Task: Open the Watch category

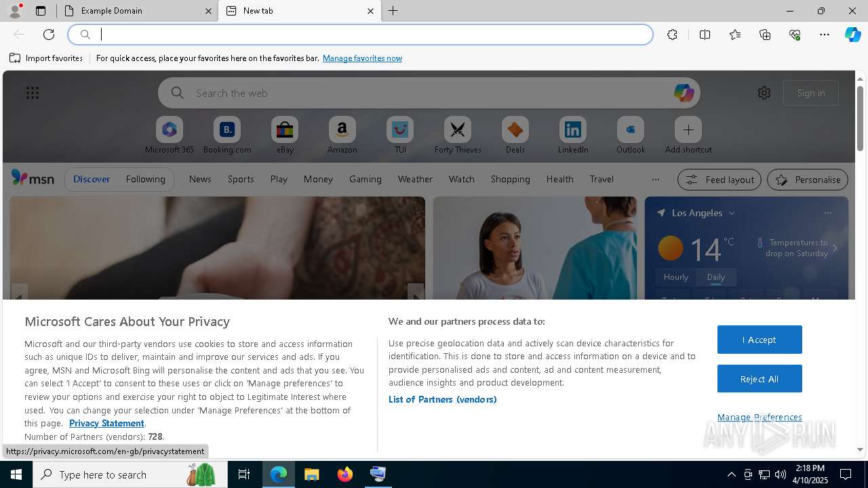Action: pyautogui.click(x=462, y=179)
